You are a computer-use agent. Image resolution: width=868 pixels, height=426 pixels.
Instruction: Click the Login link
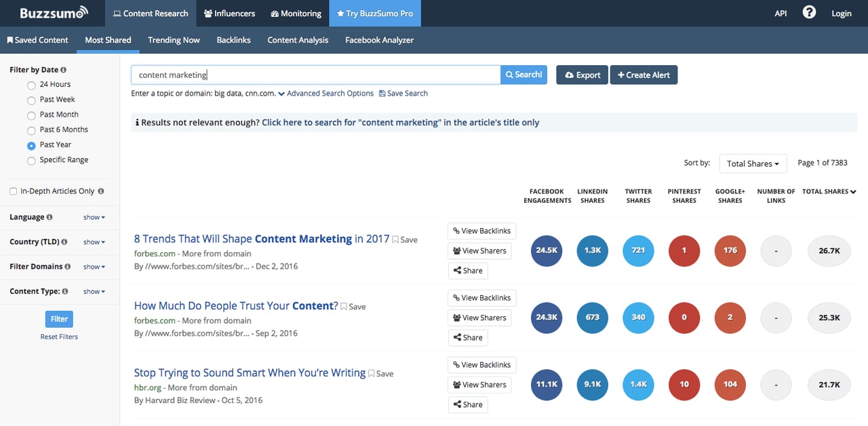tap(841, 14)
